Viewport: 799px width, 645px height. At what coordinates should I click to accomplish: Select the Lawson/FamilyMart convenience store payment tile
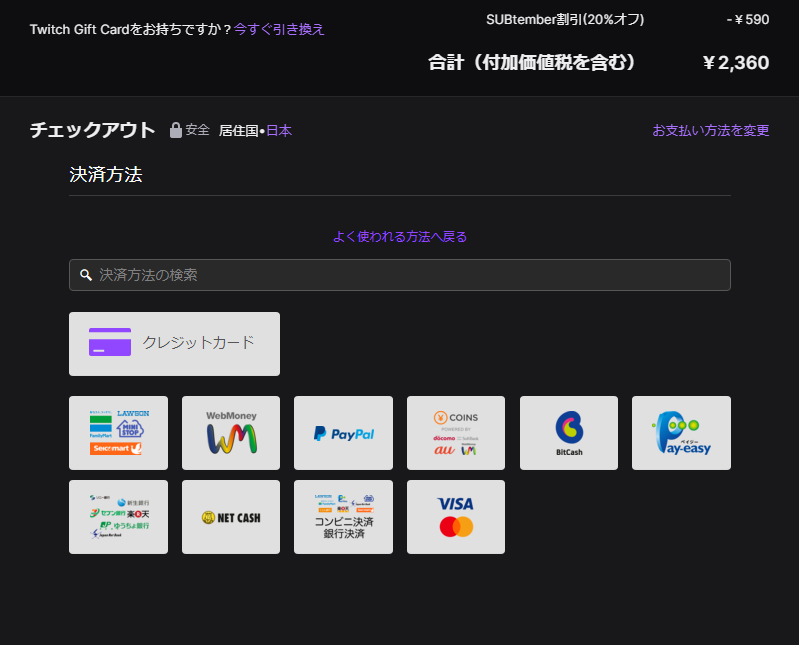pyautogui.click(x=118, y=433)
